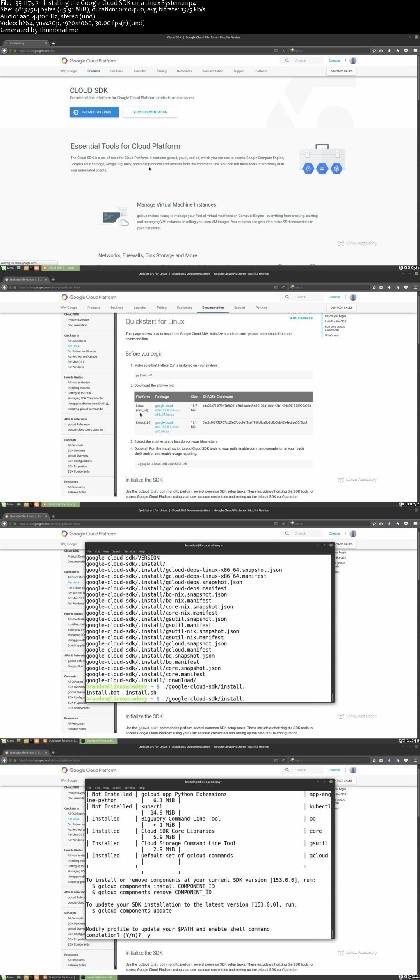This screenshot has height=980, width=420.
Task: Reload the Quickstart page in the frame without a terminal
Action: pos(283,287)
